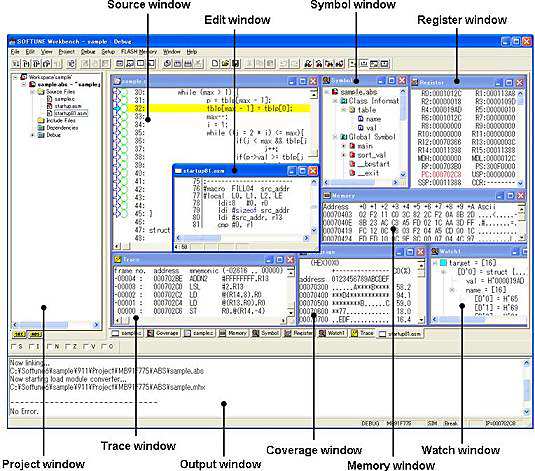
Task: Click the current-line arrow at source line 32
Action: pyautogui.click(x=117, y=109)
